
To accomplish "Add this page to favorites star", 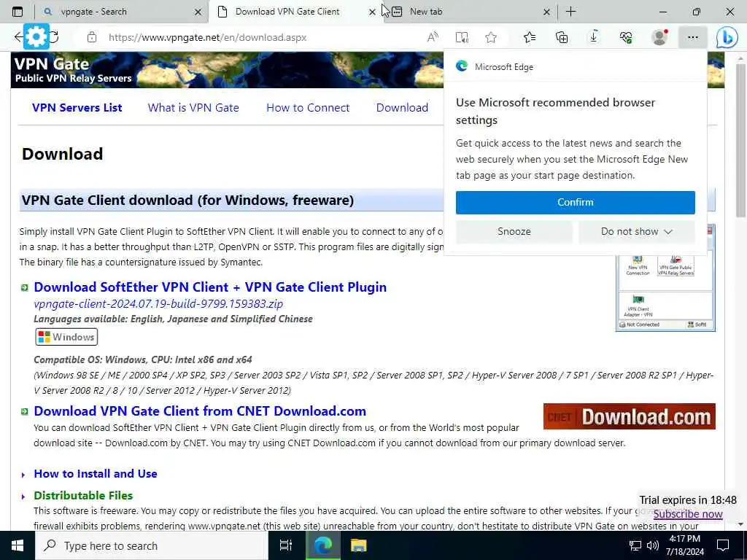I will (491, 37).
